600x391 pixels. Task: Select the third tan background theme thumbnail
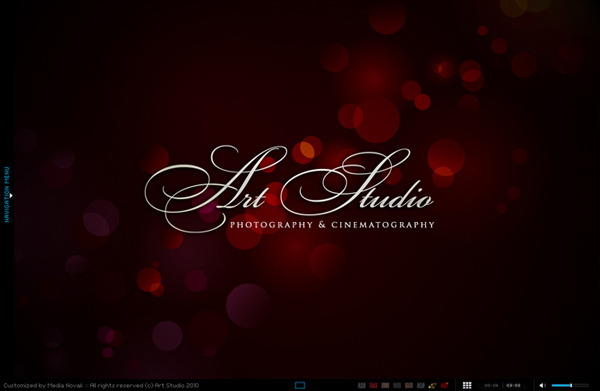tap(385, 385)
